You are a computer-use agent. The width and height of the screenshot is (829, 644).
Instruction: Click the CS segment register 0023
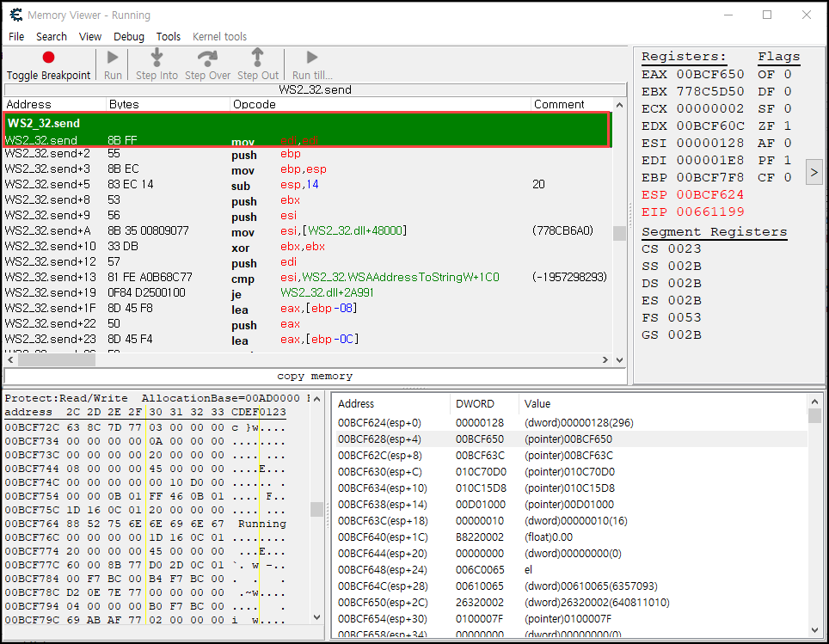685,249
